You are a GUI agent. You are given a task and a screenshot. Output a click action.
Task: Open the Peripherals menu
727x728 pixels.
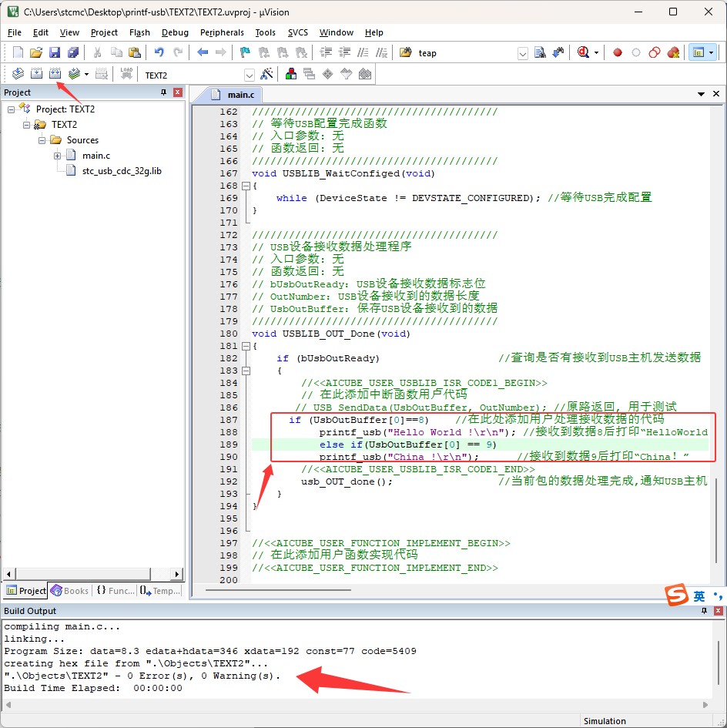click(x=222, y=32)
